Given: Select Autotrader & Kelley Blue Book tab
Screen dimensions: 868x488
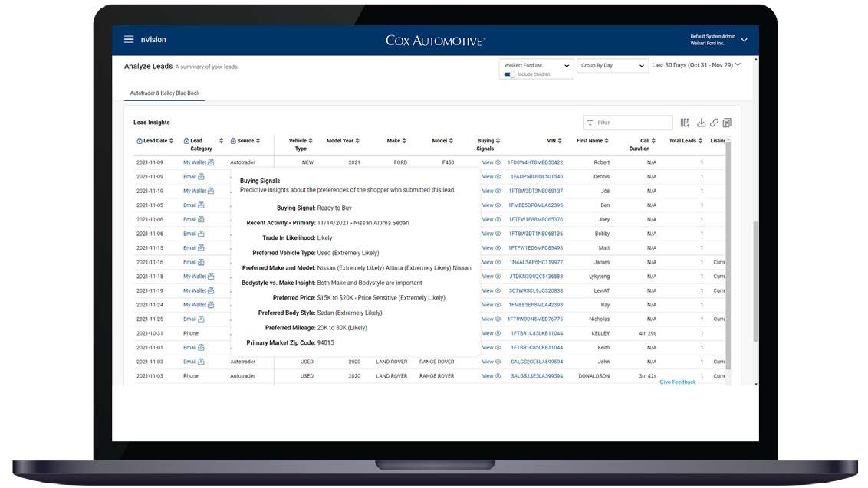Looking at the screenshot, I should (x=164, y=93).
